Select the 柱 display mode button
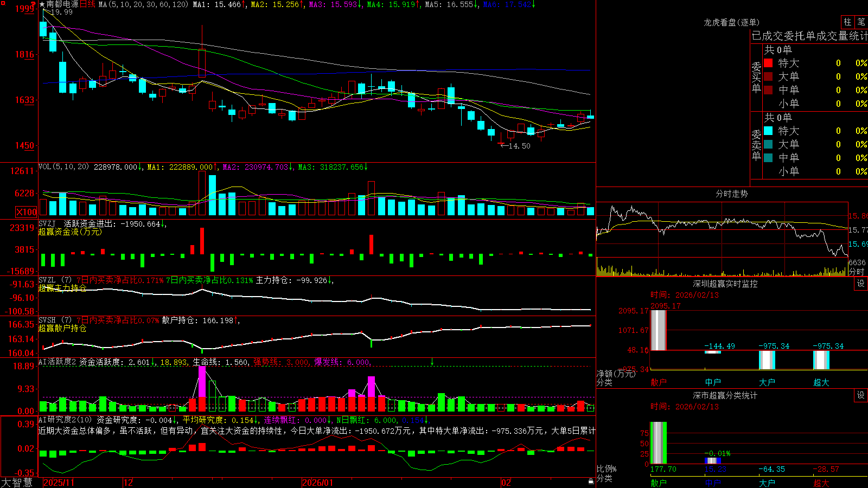The height and width of the screenshot is (488, 868). 847,22
